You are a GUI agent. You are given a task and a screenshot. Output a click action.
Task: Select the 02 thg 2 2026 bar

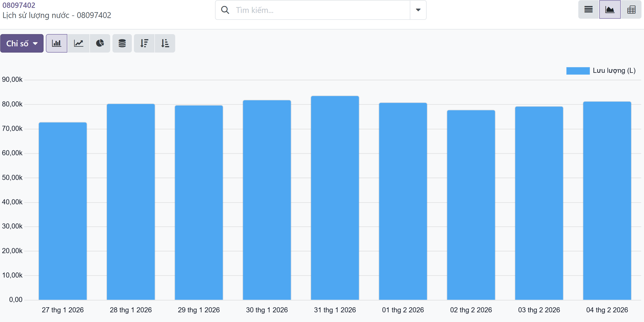tap(471, 205)
